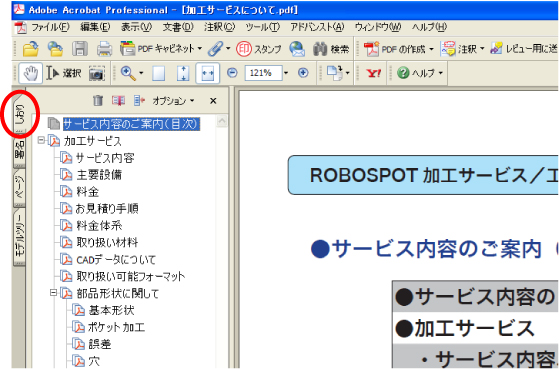Screen dimensions: 559x369
Task: Choose the magnifier zoom-in tool
Action: pyautogui.click(x=128, y=73)
